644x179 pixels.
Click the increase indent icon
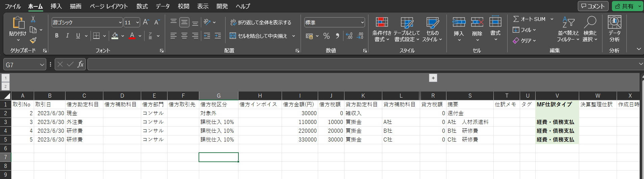(218, 36)
